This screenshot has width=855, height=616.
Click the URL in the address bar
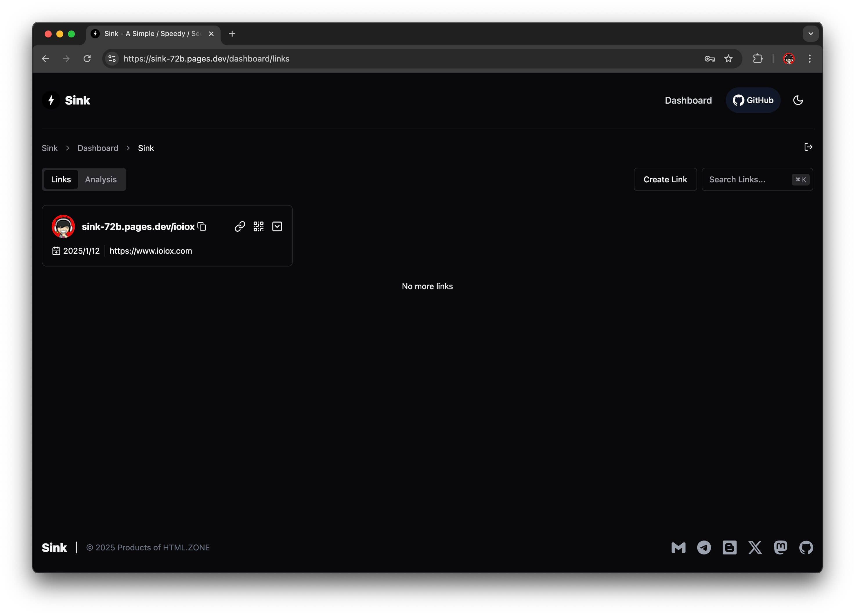(207, 59)
